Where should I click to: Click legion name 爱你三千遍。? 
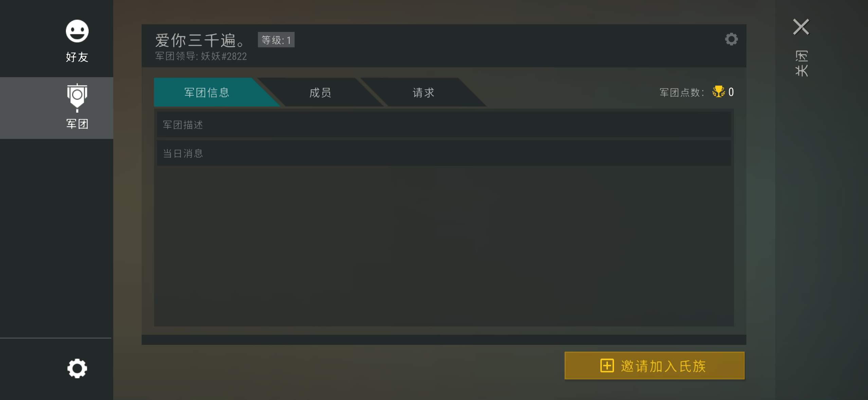[200, 40]
